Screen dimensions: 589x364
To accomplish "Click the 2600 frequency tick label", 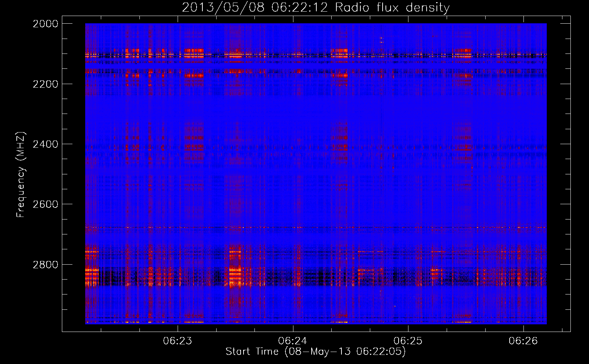I will [46, 204].
